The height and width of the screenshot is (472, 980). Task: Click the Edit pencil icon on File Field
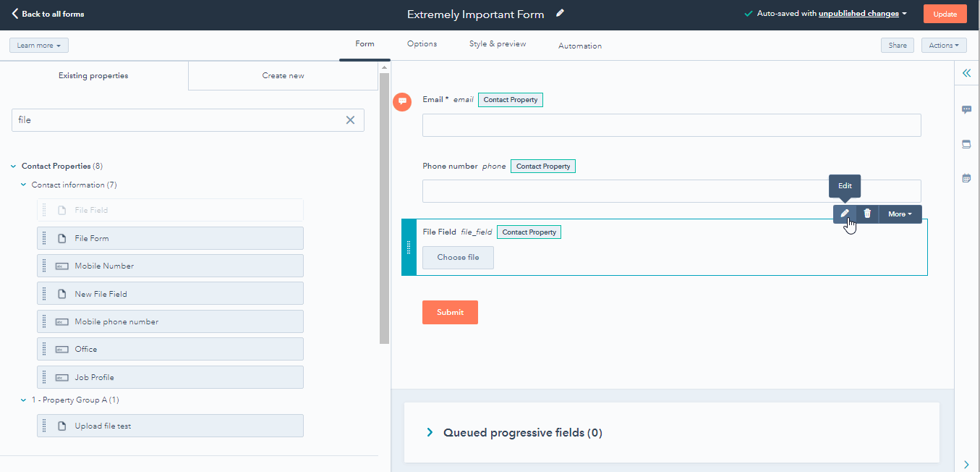coord(844,214)
